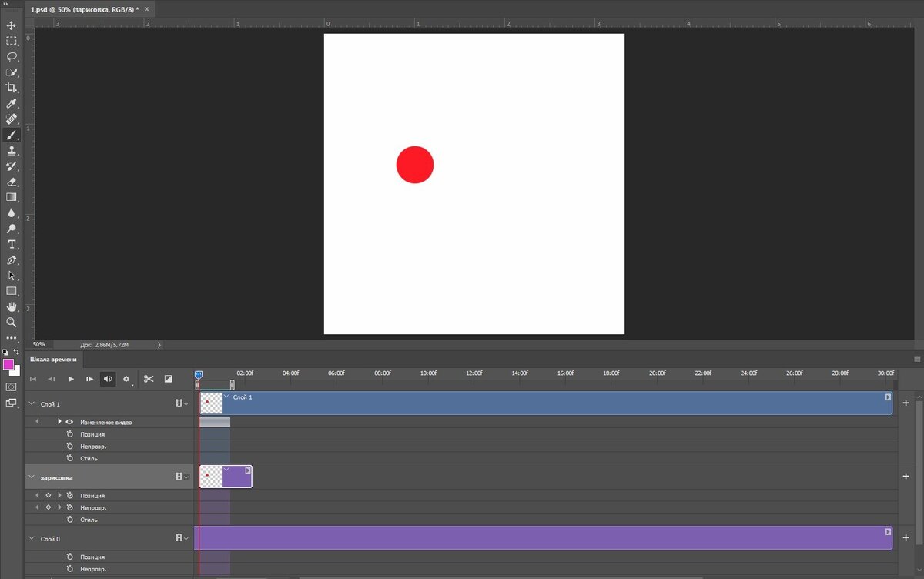This screenshot has height=579, width=924.
Task: Collapse the Слой 0 track
Action: click(x=32, y=538)
